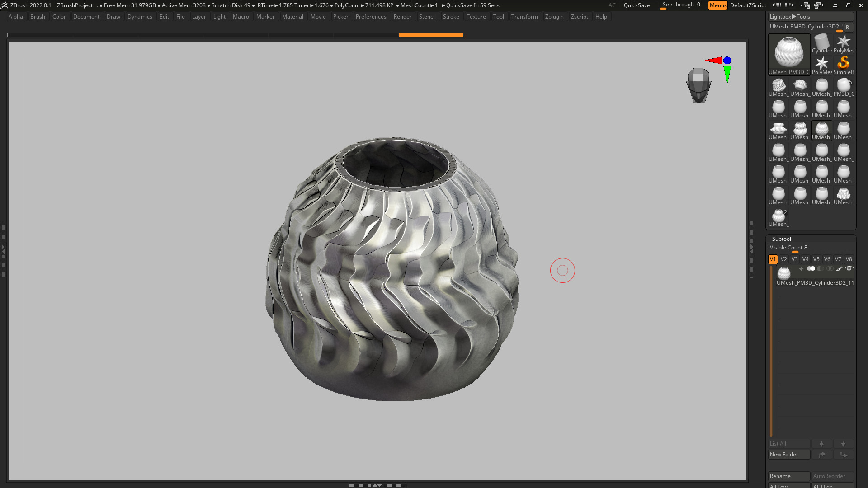The width and height of the screenshot is (868, 488).
Task: Click the Rename subtool button
Action: (789, 476)
